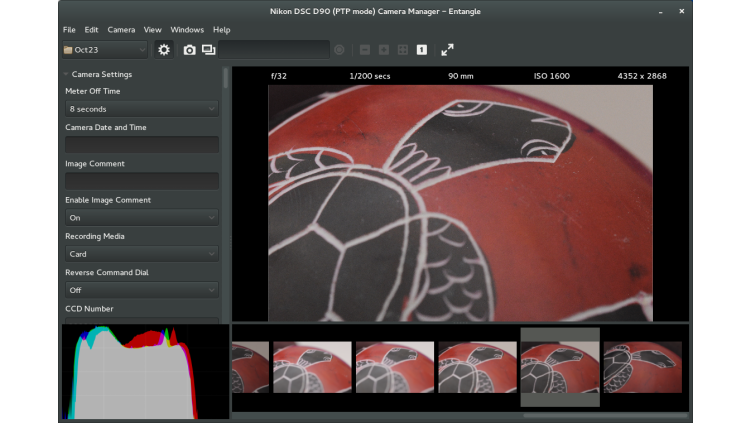Click the thumbnail strip horizontal scrollbar
Viewport: 752px width, 423px height.
(x=605, y=415)
